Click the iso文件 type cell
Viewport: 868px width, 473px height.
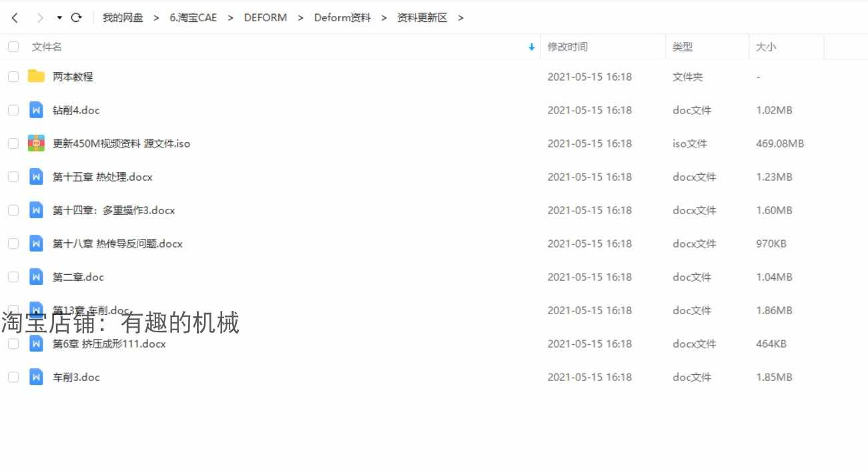pyautogui.click(x=690, y=143)
